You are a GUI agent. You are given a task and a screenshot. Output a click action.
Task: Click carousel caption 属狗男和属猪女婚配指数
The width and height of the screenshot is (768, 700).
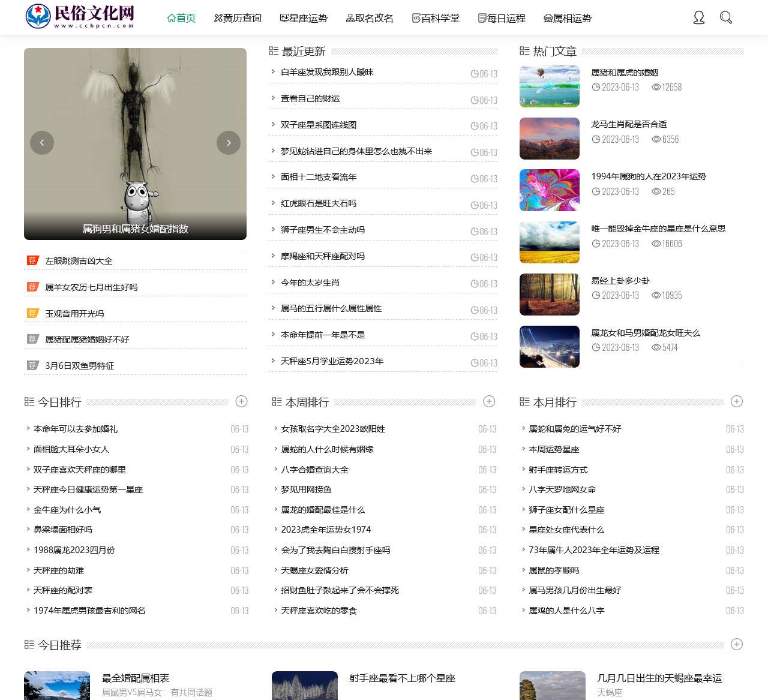[x=135, y=229]
